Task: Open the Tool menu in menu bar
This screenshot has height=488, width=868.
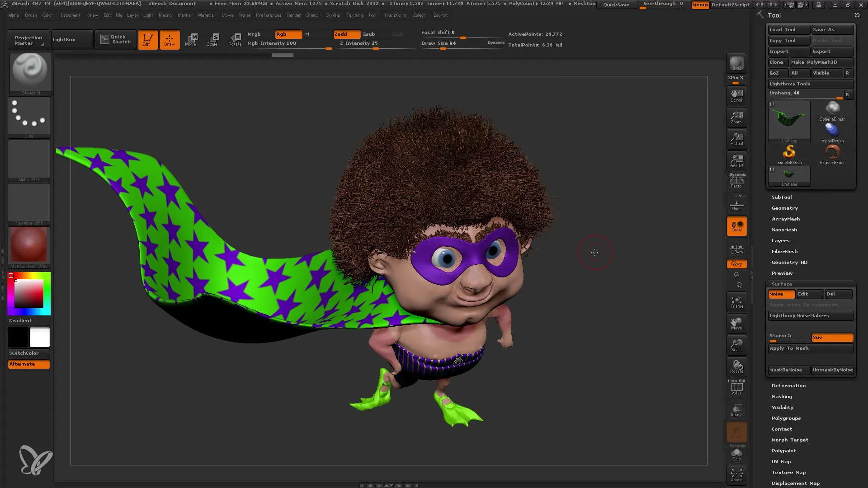Action: click(x=372, y=15)
